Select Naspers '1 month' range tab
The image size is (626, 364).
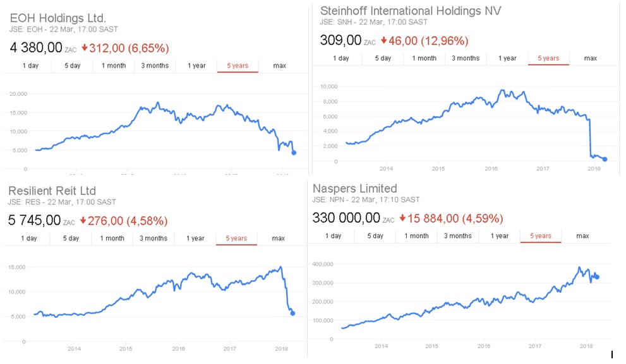416,236
